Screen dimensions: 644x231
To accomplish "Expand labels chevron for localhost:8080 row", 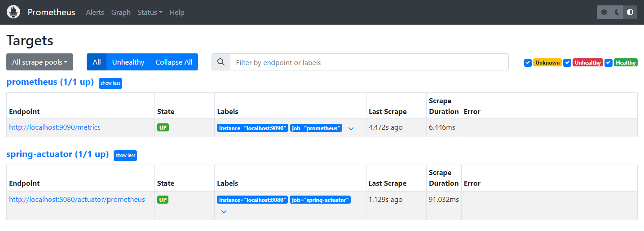I will tap(224, 212).
